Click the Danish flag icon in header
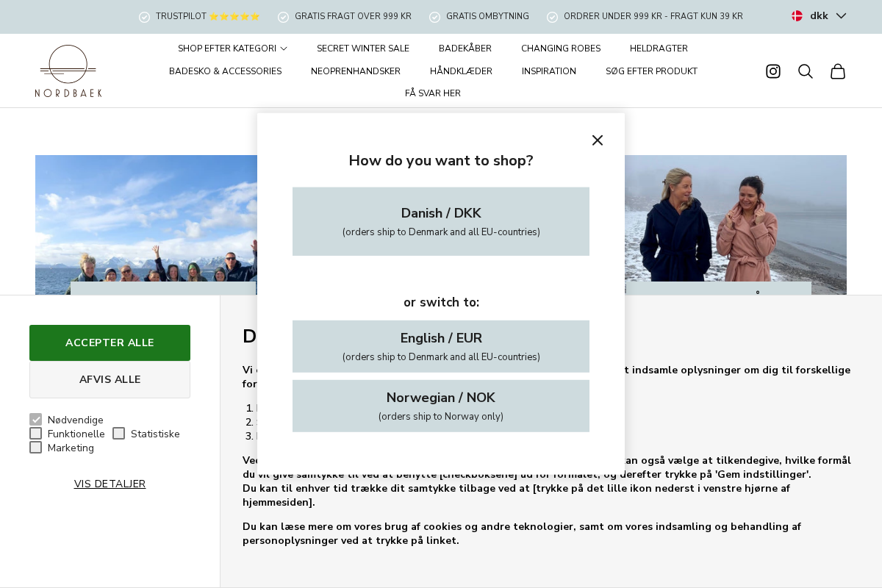The width and height of the screenshot is (882, 588). tap(797, 15)
